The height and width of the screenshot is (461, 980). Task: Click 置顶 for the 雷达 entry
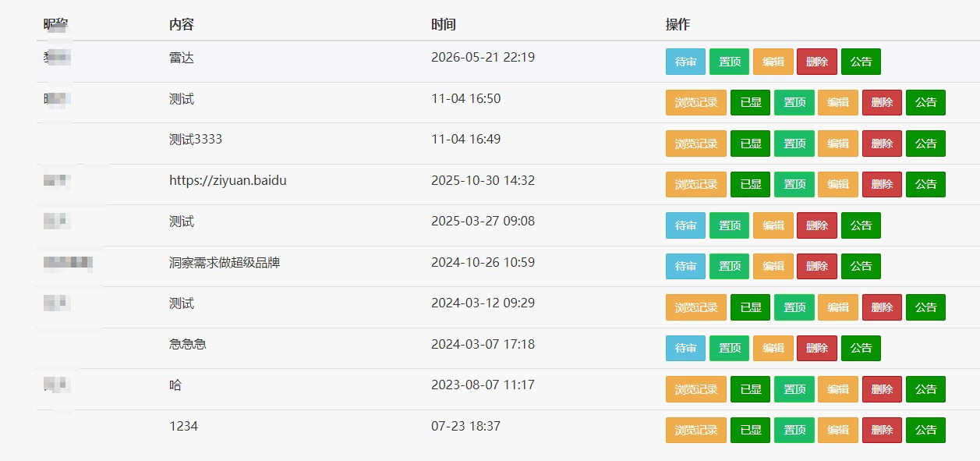coord(729,62)
